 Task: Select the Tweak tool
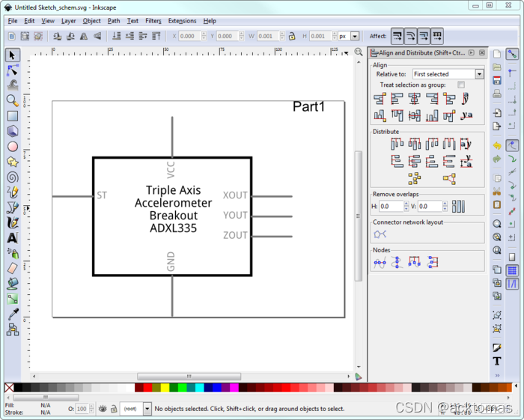[13, 85]
